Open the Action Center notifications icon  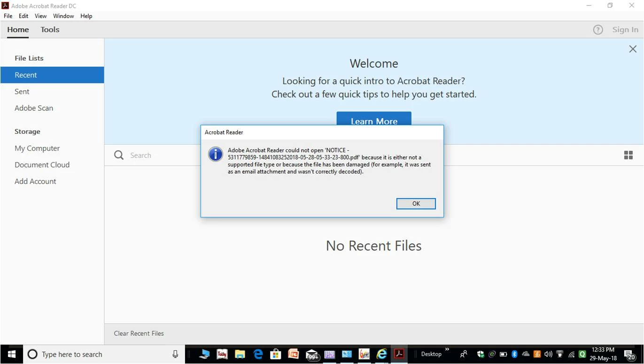click(630, 355)
